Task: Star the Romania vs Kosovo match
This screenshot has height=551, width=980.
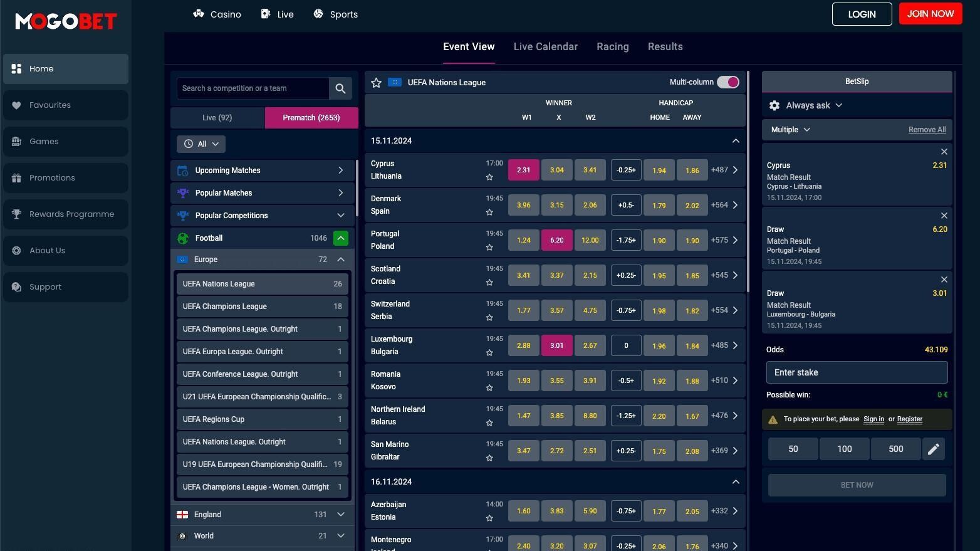Action: (489, 388)
